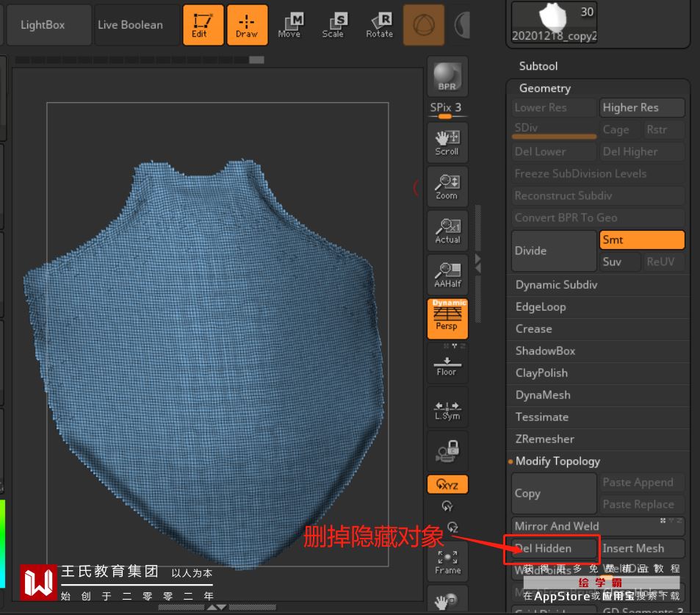The height and width of the screenshot is (615, 700).
Task: Click Reconstruct Subdiv
Action: [x=598, y=195]
